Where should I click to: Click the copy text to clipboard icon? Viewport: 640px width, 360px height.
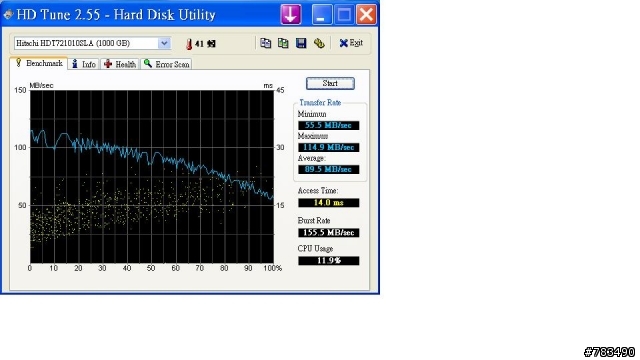tap(265, 43)
